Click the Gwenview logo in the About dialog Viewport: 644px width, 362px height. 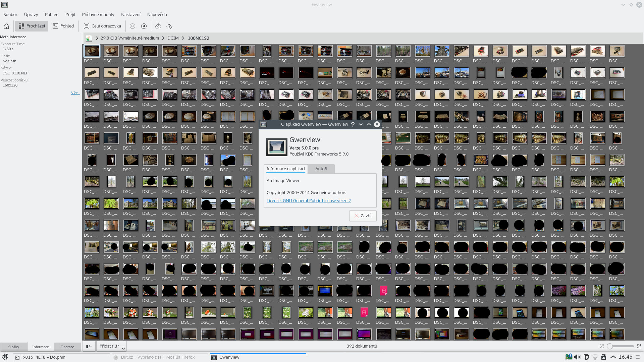click(x=276, y=147)
